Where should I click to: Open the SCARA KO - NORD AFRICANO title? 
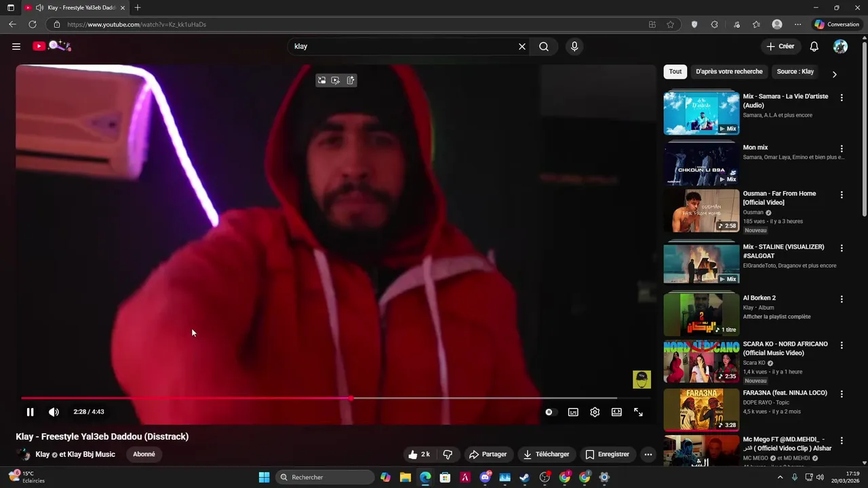pyautogui.click(x=785, y=348)
